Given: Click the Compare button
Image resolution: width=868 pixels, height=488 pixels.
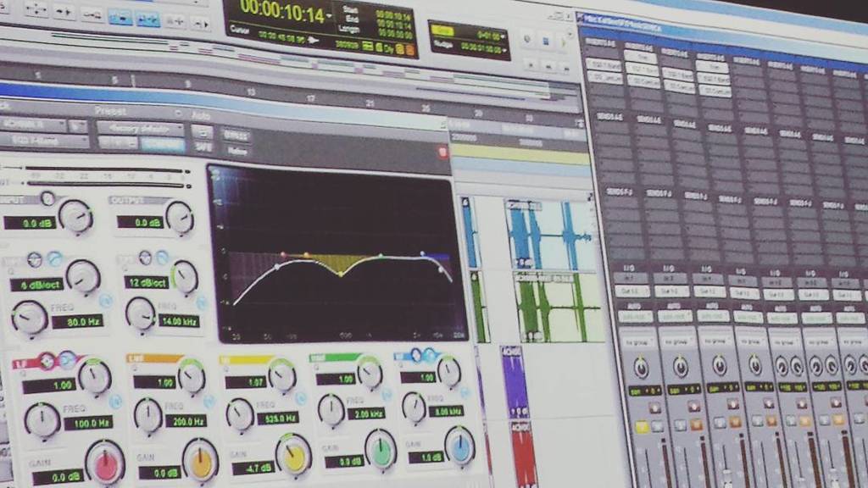Looking at the screenshot, I should point(162,144).
